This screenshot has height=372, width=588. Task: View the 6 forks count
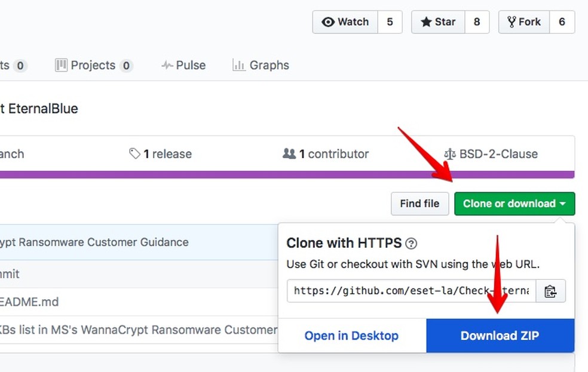click(562, 22)
